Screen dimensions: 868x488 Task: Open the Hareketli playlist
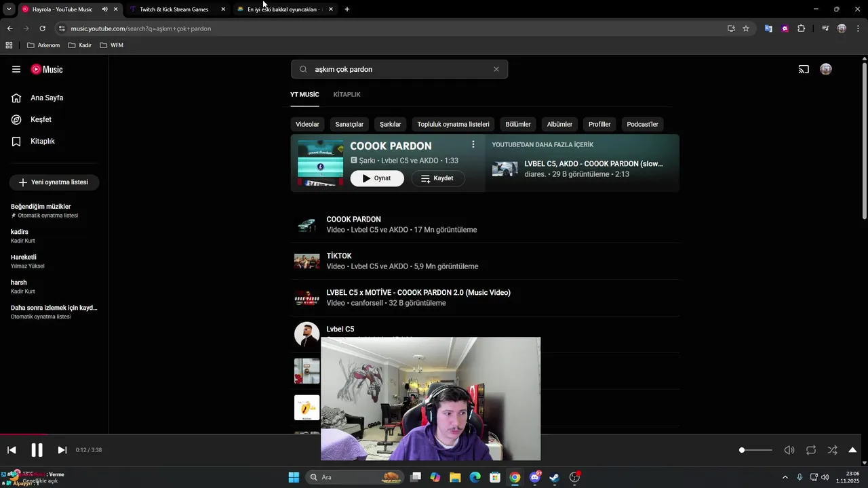tap(54, 261)
